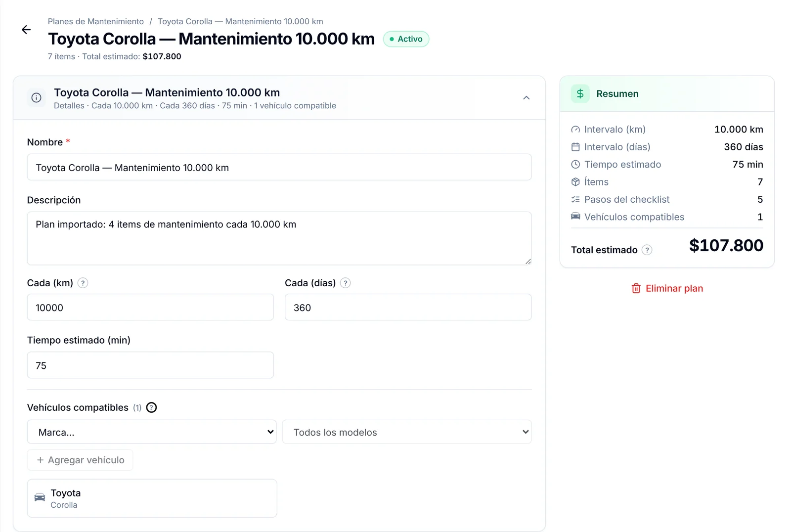
Task: Click the 10.000 km value in Resumen
Action: pyautogui.click(x=739, y=130)
